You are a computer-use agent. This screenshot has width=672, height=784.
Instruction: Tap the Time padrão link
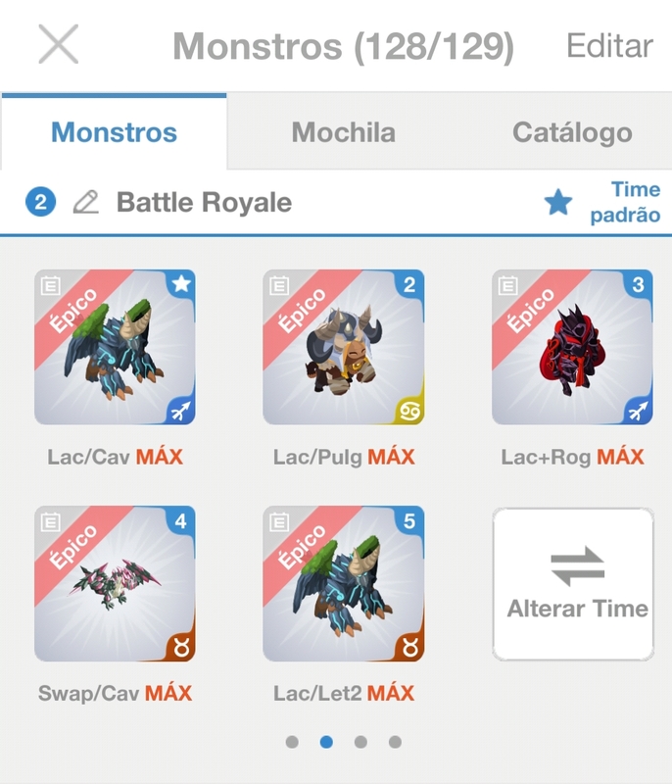625,202
